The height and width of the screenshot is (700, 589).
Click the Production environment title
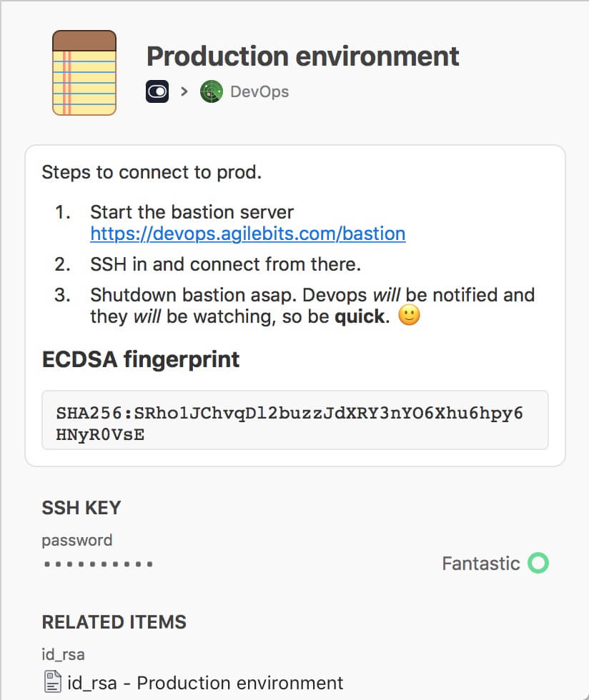(x=302, y=56)
